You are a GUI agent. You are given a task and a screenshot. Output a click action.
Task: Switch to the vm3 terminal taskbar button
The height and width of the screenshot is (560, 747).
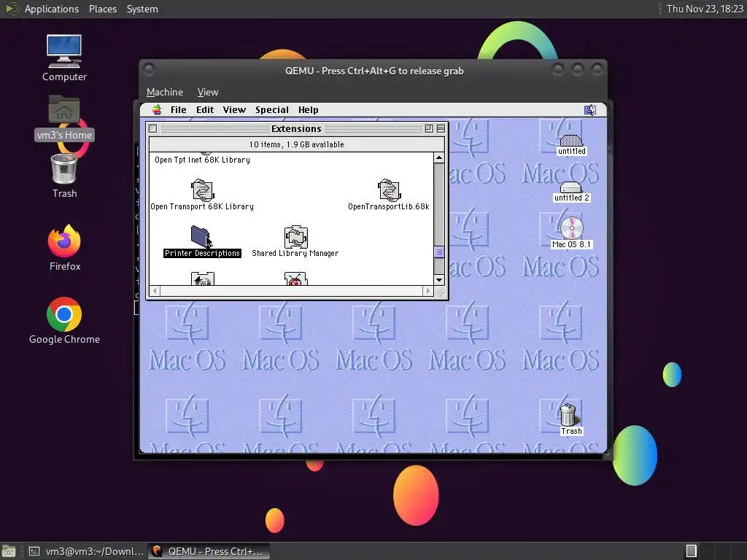[x=86, y=551]
